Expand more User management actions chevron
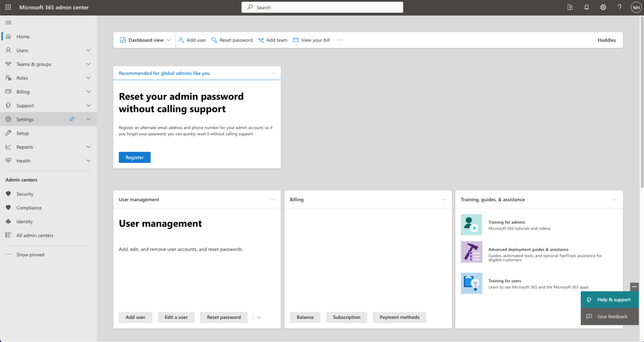 click(259, 317)
